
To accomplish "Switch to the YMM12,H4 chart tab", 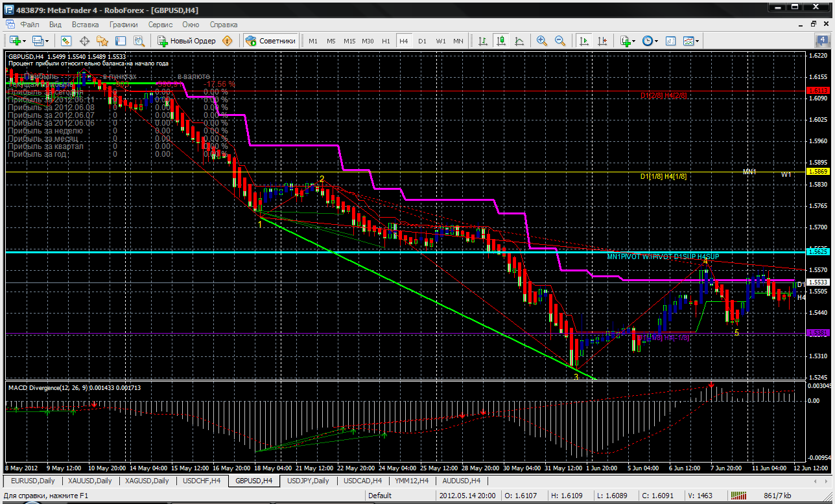I will [x=412, y=481].
